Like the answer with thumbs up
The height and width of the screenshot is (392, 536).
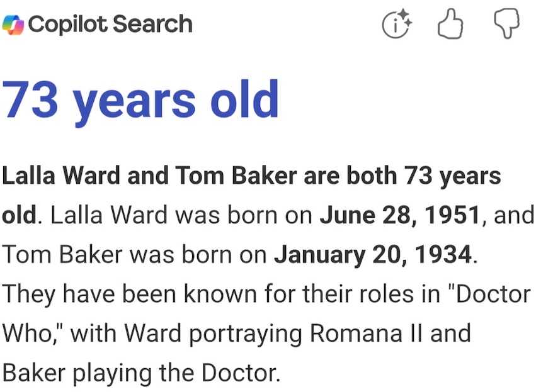tap(450, 25)
